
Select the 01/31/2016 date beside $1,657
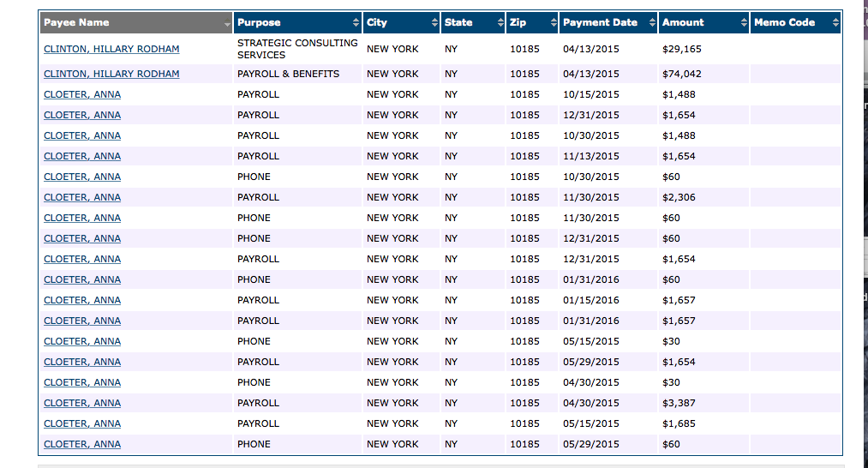590,321
